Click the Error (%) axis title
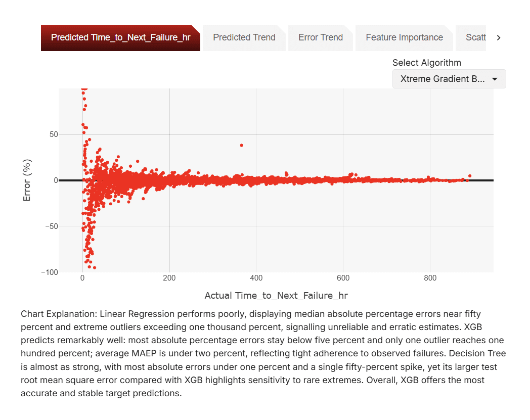This screenshot has height=420, width=530. pos(27,180)
